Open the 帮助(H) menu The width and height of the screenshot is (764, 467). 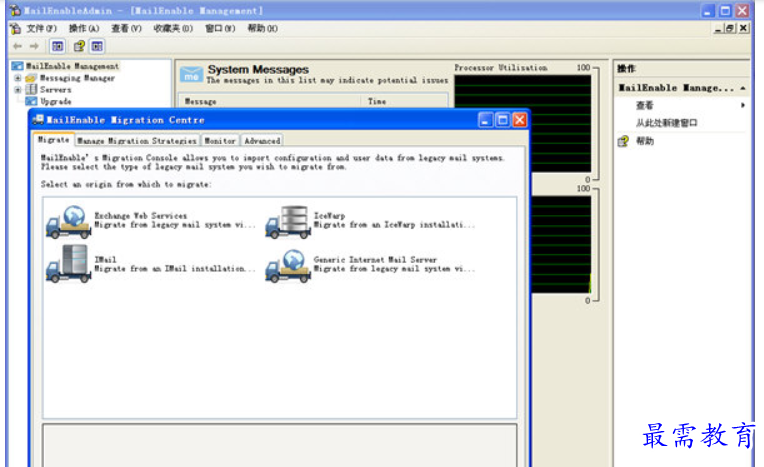point(263,28)
